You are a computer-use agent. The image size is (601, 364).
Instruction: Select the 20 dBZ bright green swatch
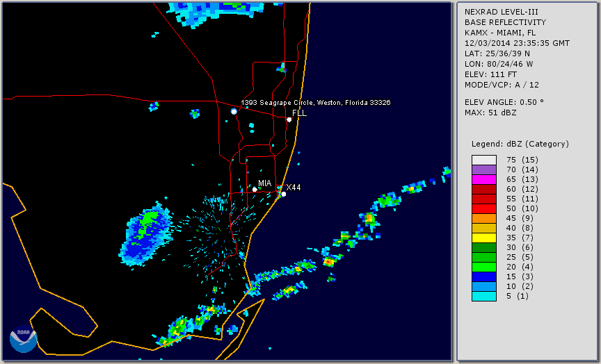(x=484, y=267)
